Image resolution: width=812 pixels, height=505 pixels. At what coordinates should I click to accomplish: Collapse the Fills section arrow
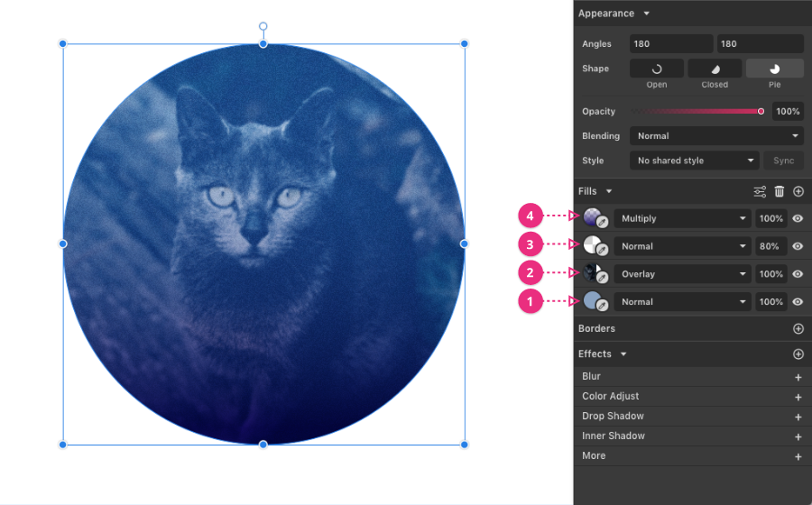point(609,191)
